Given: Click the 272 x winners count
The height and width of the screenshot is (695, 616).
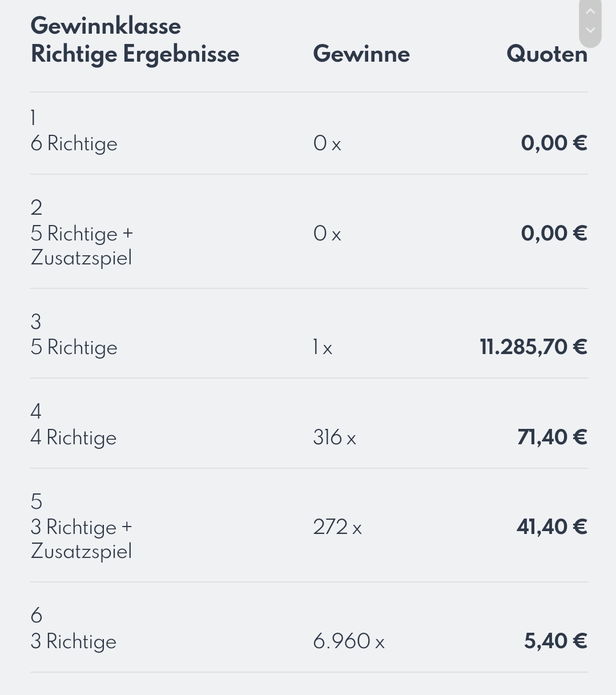Looking at the screenshot, I should click(x=337, y=527).
